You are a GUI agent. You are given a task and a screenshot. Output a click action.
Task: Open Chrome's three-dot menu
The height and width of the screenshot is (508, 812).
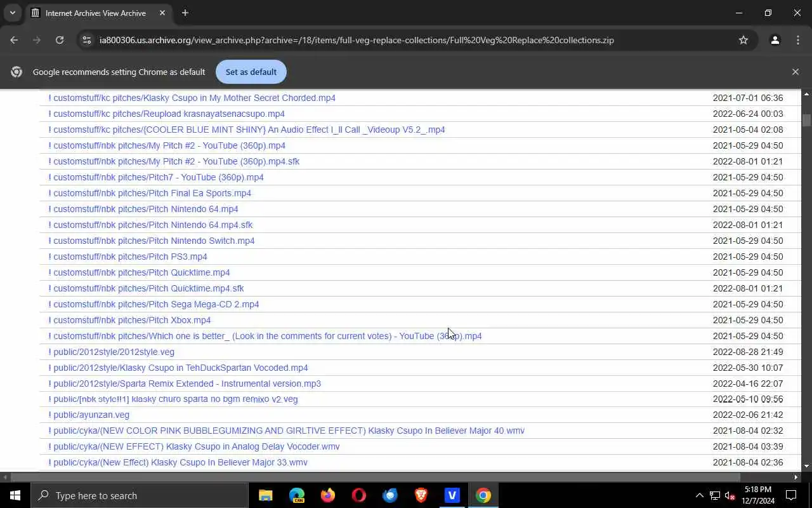tap(798, 40)
